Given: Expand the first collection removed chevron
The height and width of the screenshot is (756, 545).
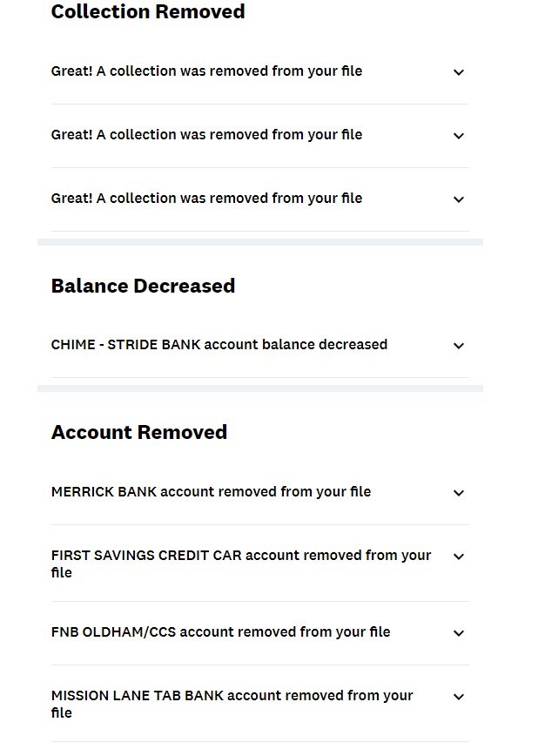Looking at the screenshot, I should tap(459, 72).
